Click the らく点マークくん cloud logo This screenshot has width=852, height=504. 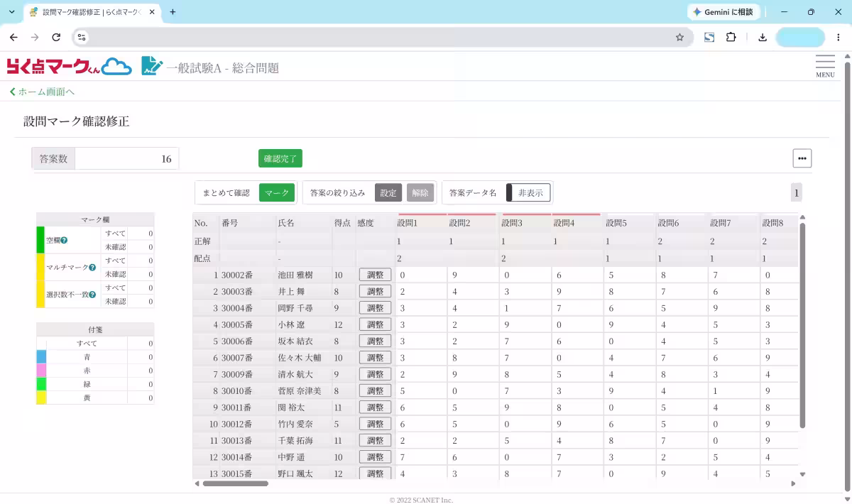coord(70,67)
